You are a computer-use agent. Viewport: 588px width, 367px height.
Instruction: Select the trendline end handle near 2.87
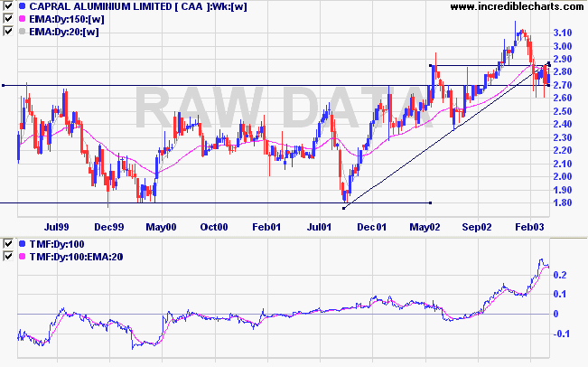(548, 63)
